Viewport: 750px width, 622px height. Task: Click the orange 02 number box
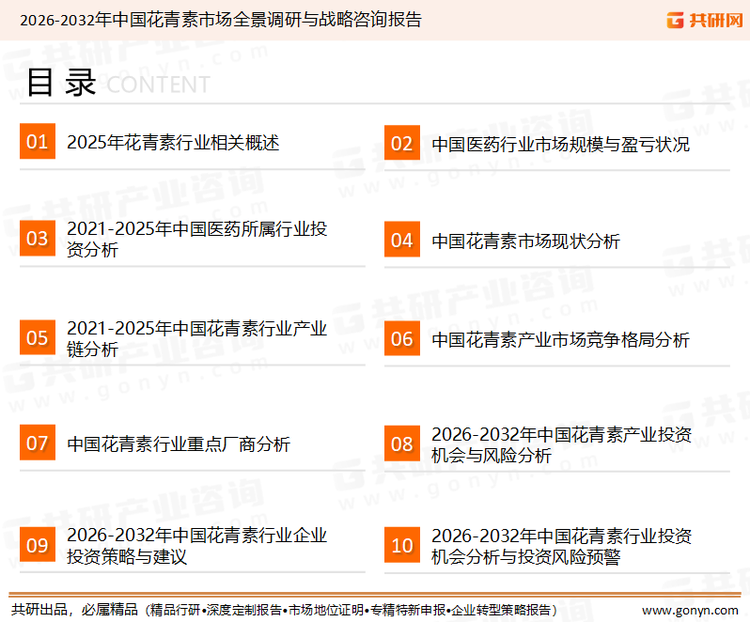tap(402, 143)
